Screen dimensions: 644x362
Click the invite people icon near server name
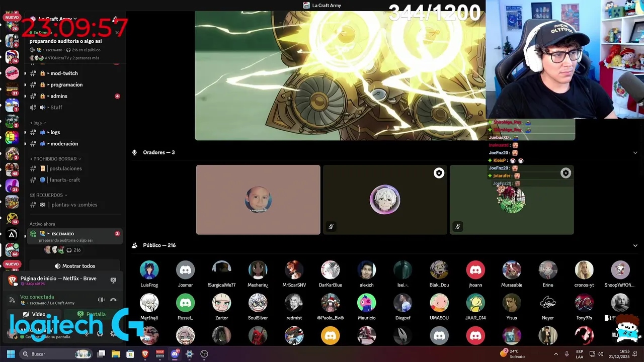[115, 19]
